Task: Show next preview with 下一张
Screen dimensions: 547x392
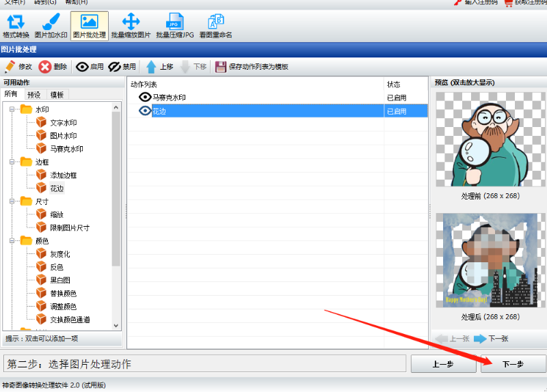Action: pyautogui.click(x=491, y=338)
